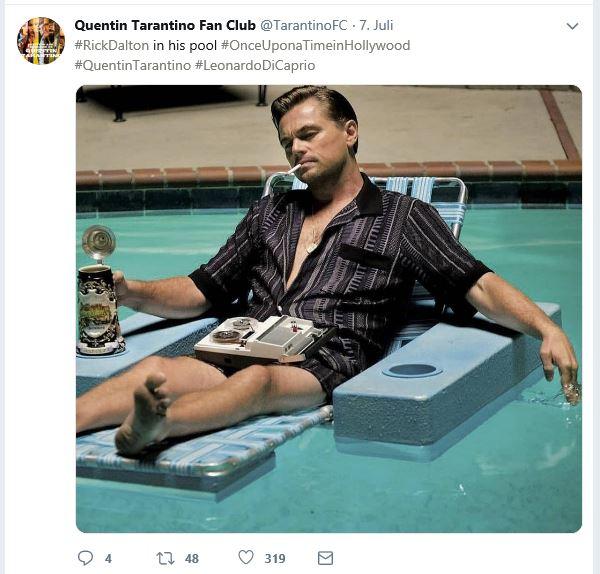Click the like count 319
Image resolution: width=600 pixels, height=574 pixels.
point(275,559)
